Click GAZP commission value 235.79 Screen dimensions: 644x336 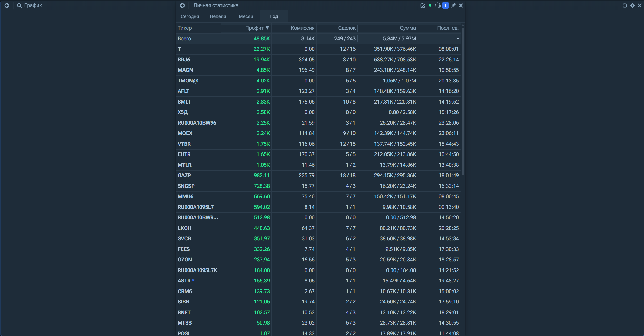307,175
